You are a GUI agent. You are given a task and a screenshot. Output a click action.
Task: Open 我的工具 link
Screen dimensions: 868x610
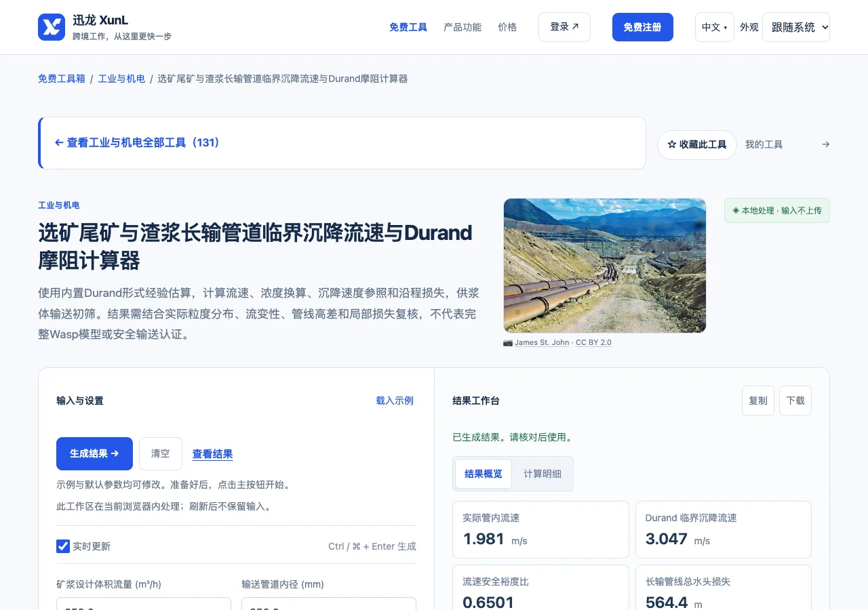coord(764,144)
